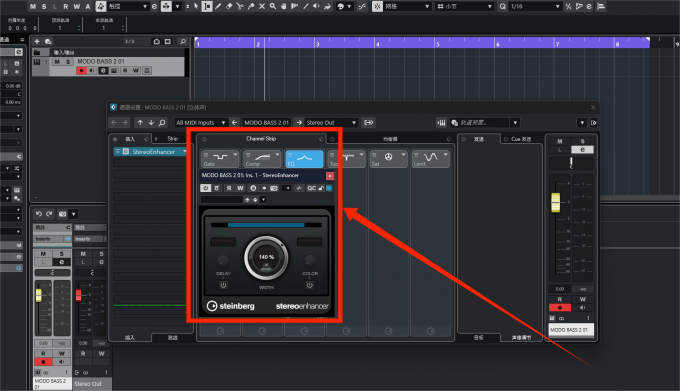Toggle the DELAY power switch

pyautogui.click(x=223, y=285)
